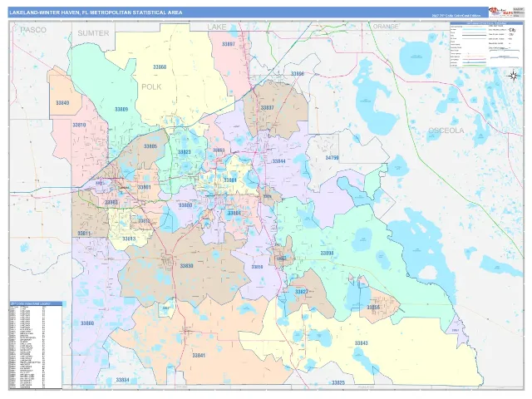Select ZIP code label 33859
Image resolution: width=532 pixels, height=399 pixels.
[257, 267]
